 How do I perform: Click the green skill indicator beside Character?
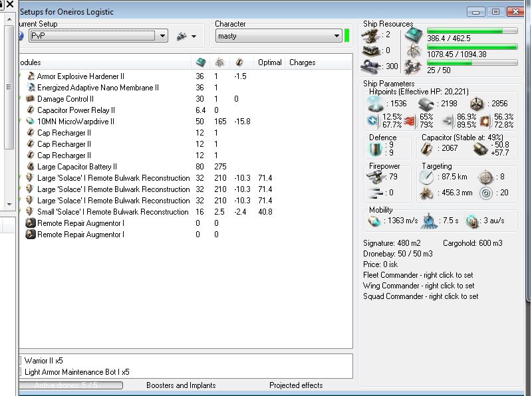point(346,36)
